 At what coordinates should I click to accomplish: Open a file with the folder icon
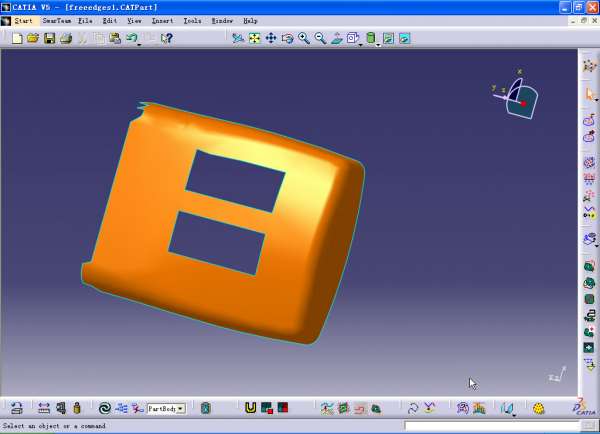click(33, 38)
